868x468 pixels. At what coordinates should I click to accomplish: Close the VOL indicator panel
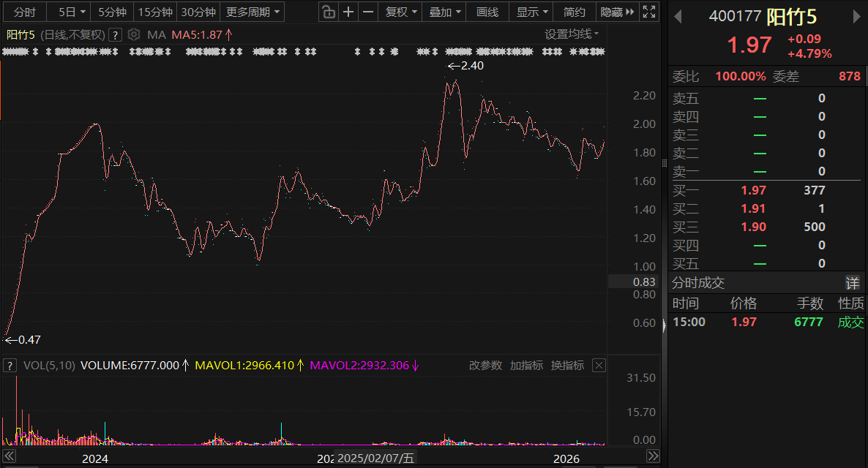point(599,365)
